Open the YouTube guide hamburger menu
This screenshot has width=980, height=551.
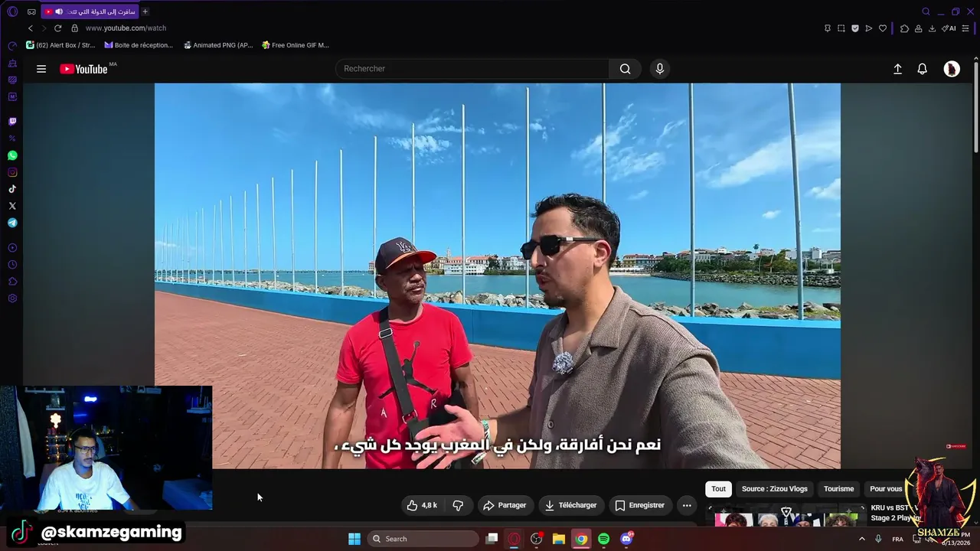41,69
